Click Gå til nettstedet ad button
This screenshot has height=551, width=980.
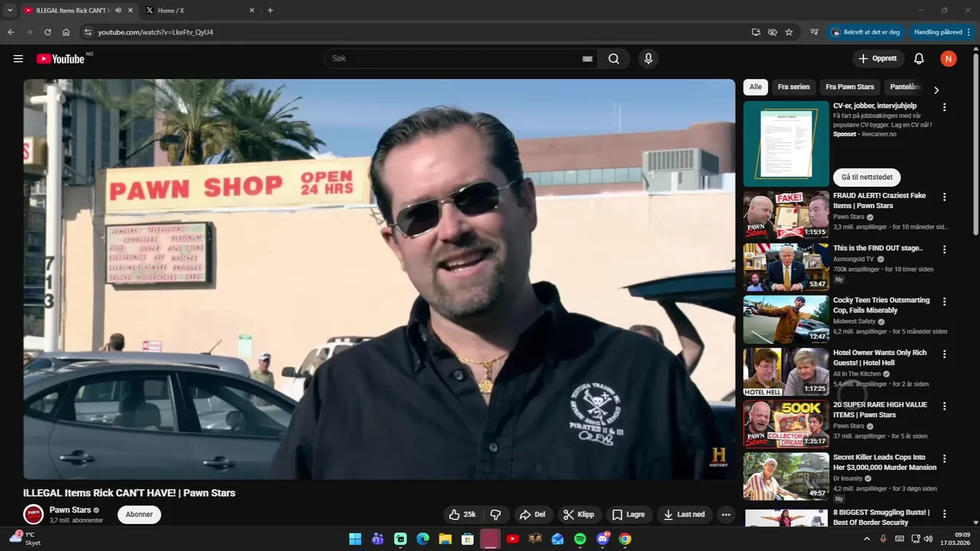click(x=867, y=177)
